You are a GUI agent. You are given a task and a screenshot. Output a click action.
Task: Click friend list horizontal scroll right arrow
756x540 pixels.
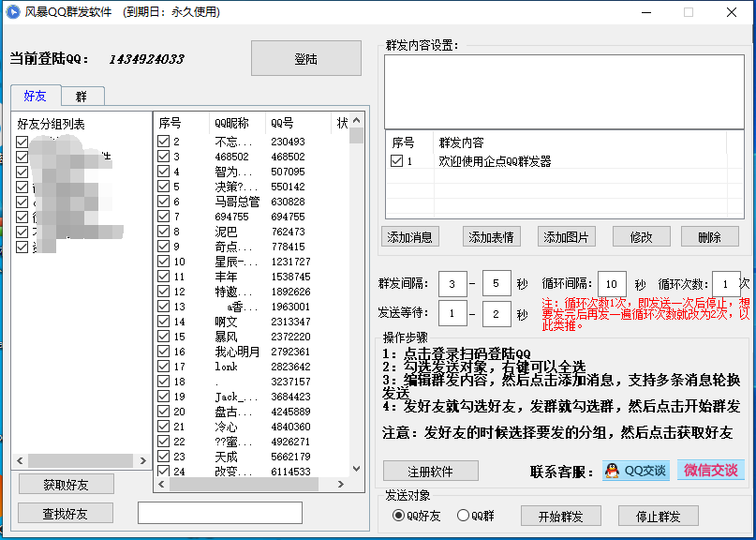point(341,484)
